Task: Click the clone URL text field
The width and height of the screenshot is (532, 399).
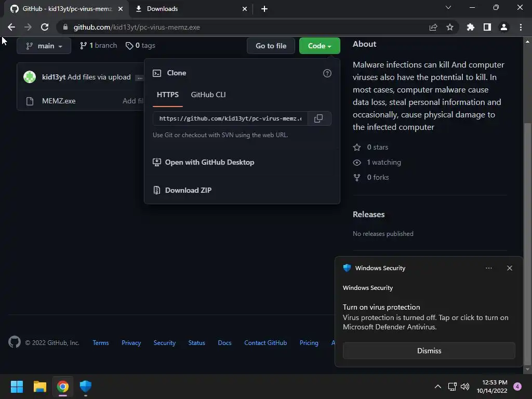Action: [230, 118]
